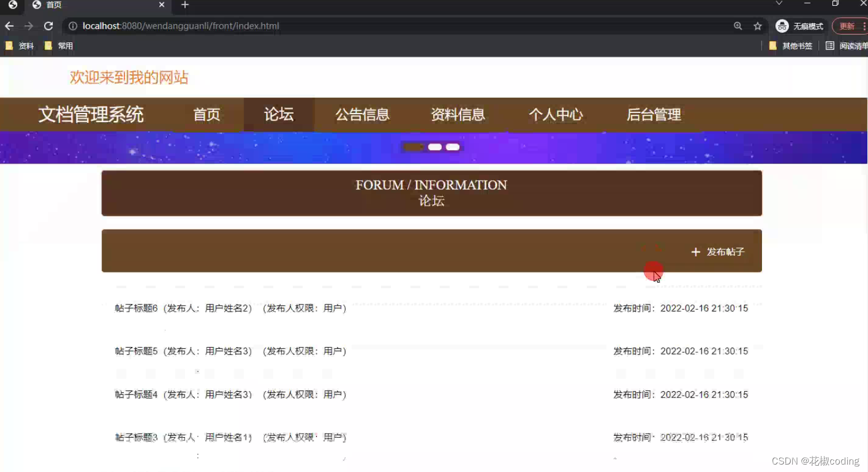This screenshot has width=868, height=472.
Task: Open the incognito mode profile icon
Action: pos(781,26)
